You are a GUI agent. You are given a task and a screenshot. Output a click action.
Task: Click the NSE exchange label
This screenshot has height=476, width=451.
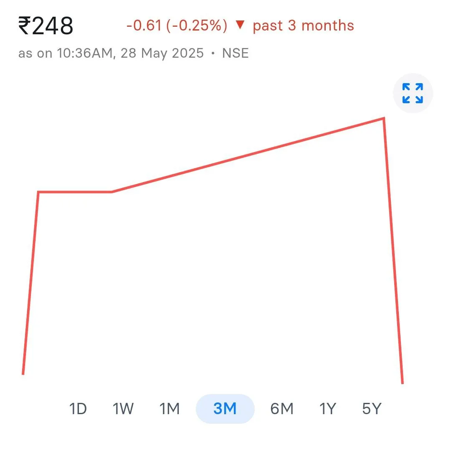[236, 53]
